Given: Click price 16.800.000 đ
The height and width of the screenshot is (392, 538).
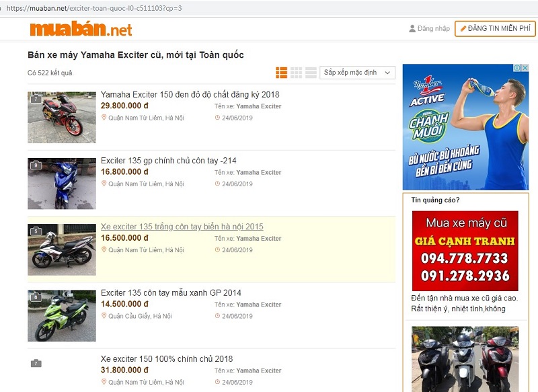Looking at the screenshot, I should 124,172.
